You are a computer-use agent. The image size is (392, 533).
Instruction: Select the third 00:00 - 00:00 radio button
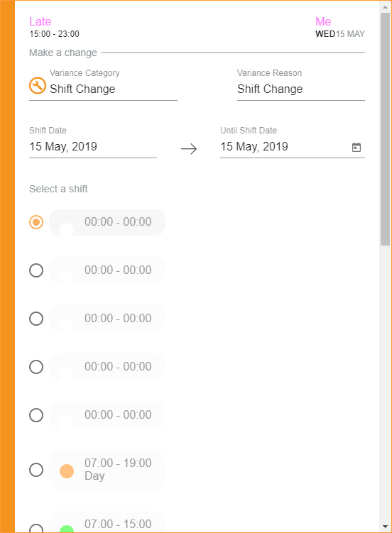pyautogui.click(x=36, y=319)
